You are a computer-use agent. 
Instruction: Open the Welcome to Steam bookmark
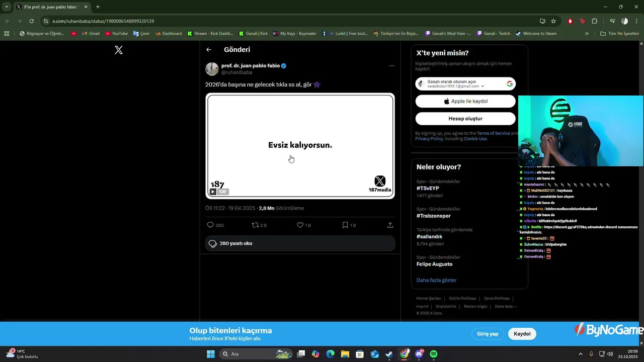pyautogui.click(x=536, y=34)
